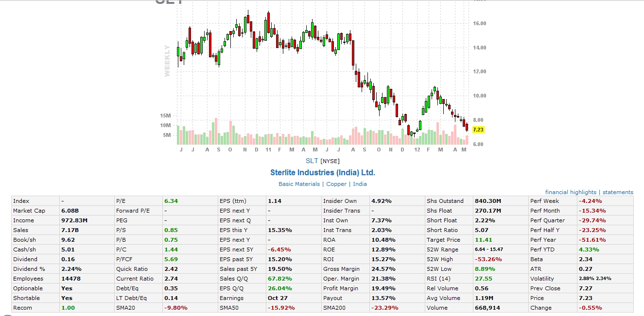This screenshot has height=316, width=644.
Task: Select the 52W High value -53.26%
Action: [488, 259]
